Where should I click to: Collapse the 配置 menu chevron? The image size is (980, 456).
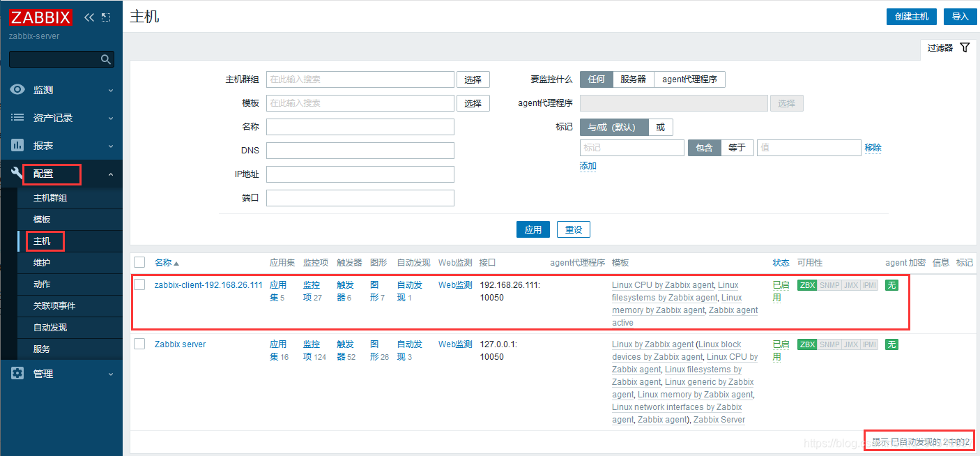pos(111,174)
